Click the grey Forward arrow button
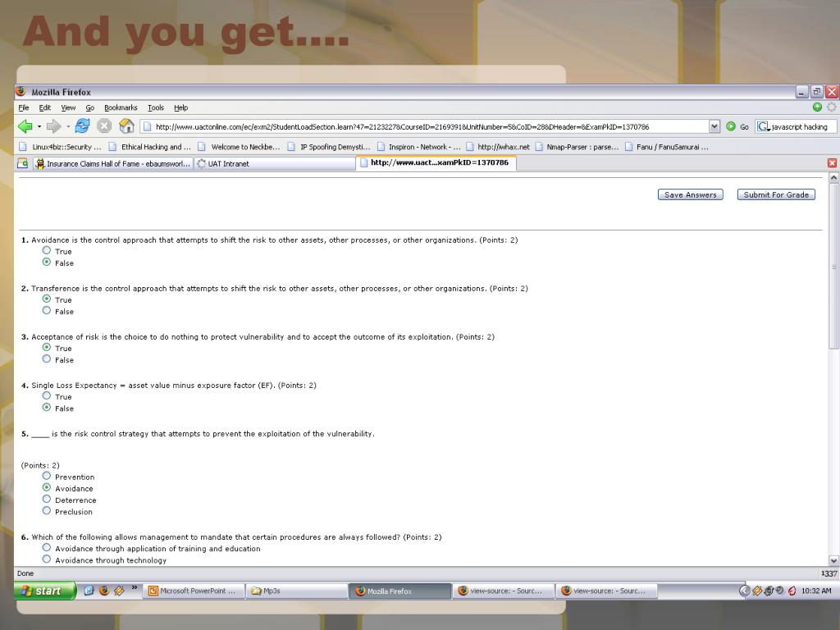This screenshot has width=840, height=630. point(53,126)
